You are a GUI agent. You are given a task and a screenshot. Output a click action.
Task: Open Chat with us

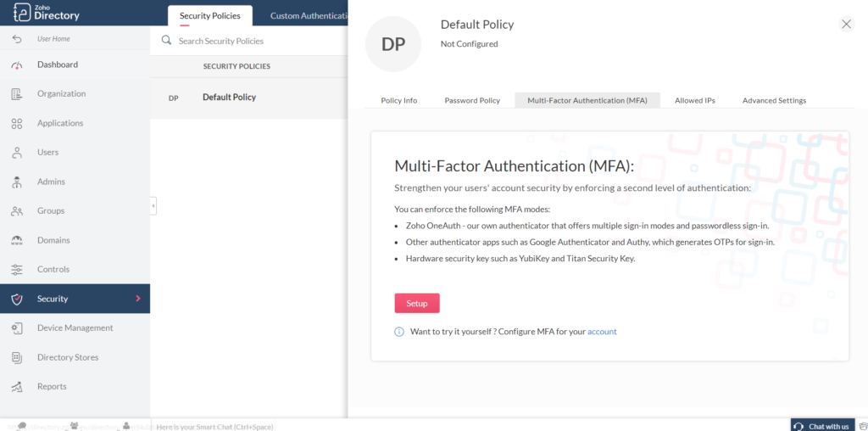pos(822,425)
